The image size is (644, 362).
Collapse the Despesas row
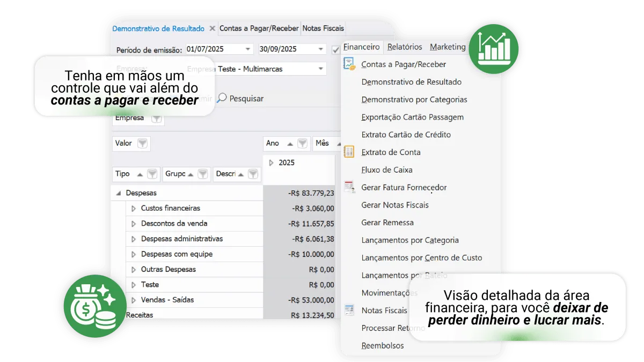point(118,193)
